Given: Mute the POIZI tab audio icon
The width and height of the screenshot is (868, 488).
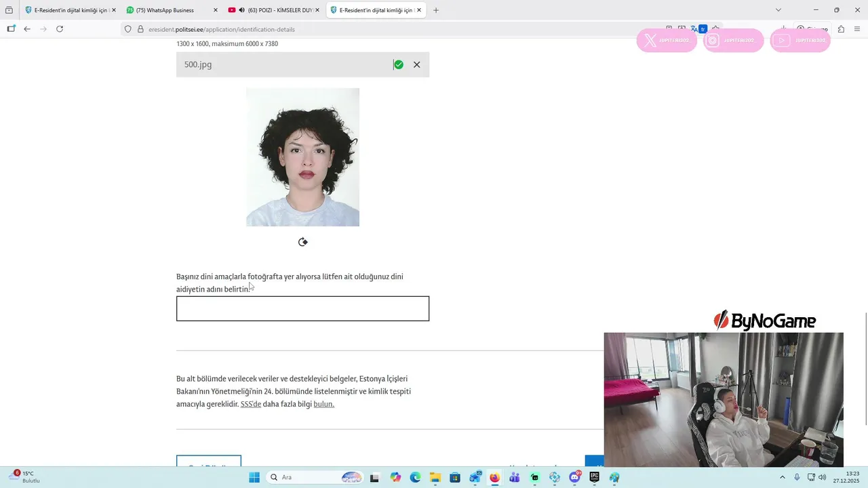Looking at the screenshot, I should coord(242,10).
